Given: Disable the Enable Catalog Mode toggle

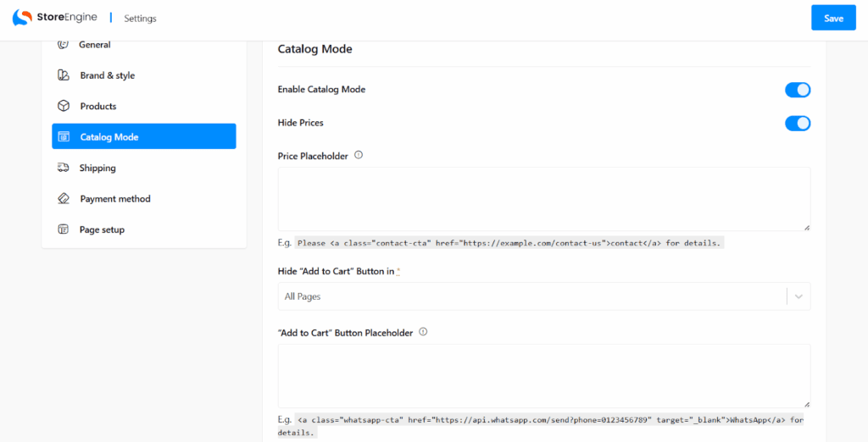Looking at the screenshot, I should pyautogui.click(x=798, y=90).
